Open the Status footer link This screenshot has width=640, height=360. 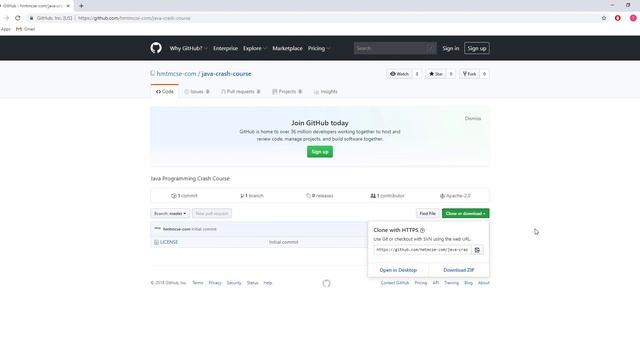click(x=252, y=283)
